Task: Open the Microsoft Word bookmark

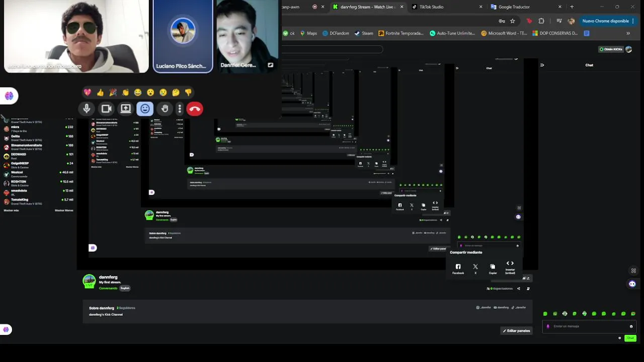Action: coord(504,33)
